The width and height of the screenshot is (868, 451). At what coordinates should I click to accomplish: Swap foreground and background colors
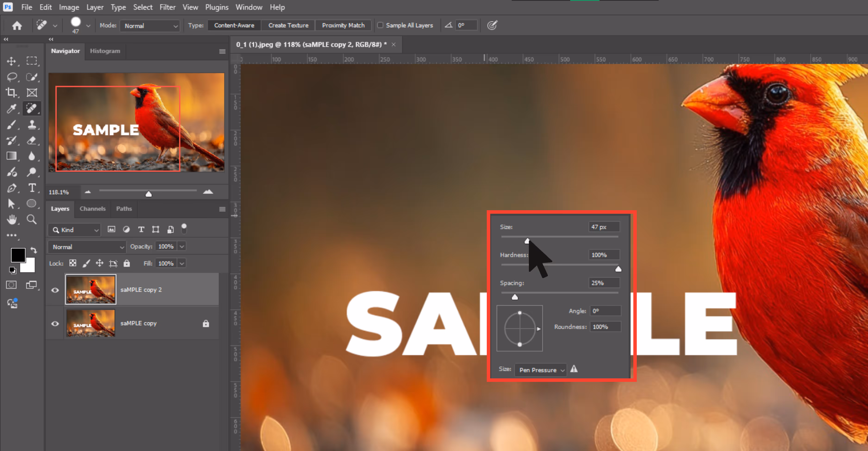(34, 250)
